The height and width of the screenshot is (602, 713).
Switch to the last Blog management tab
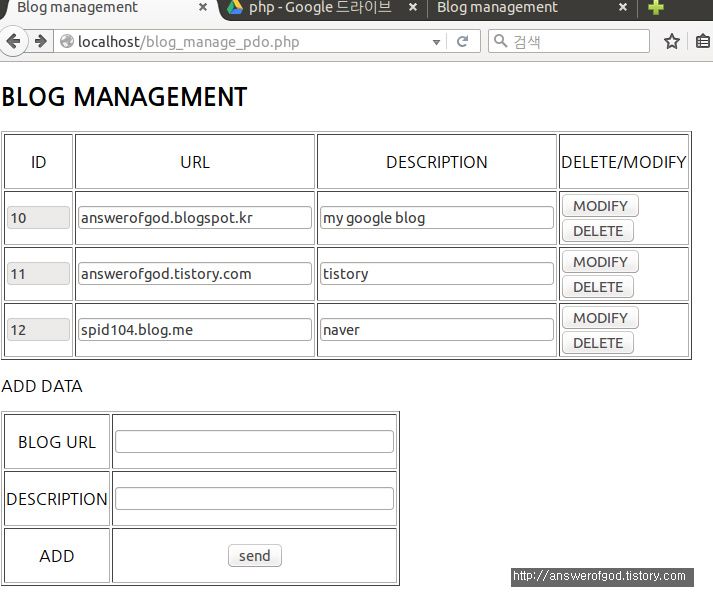[x=530, y=8]
